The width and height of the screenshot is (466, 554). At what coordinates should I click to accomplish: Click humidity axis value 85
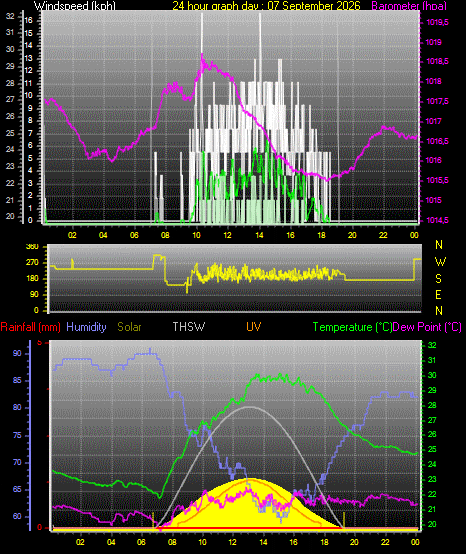[x=17, y=381]
